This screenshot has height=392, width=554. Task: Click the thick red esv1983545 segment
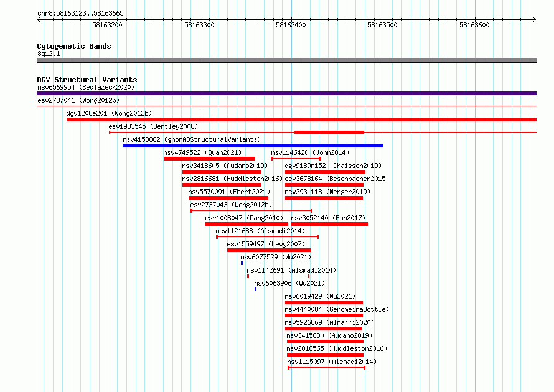(x=329, y=133)
